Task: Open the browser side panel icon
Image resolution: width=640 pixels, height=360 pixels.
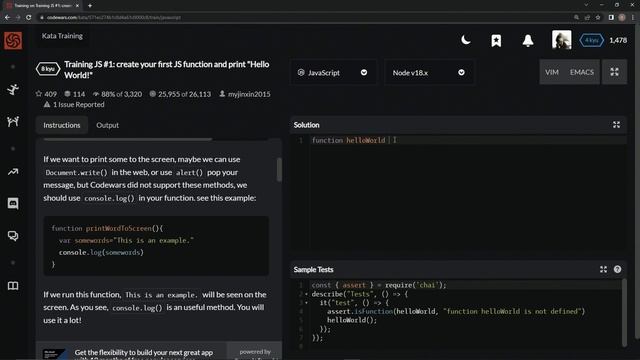Action: [611, 17]
